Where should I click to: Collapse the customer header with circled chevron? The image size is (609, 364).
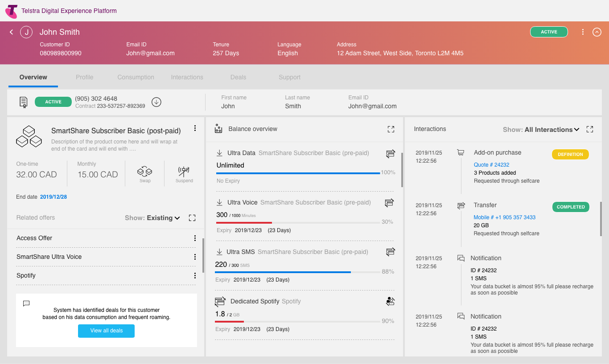coord(597,32)
